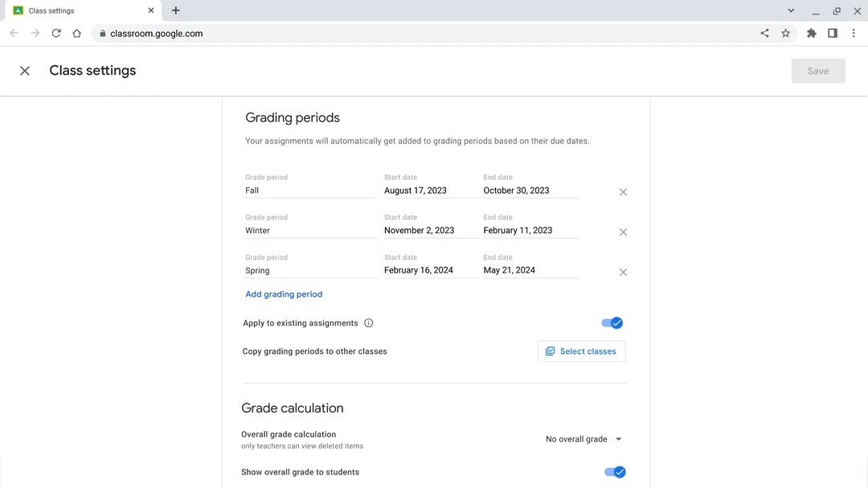Disable Apply to existing assignments toggle
This screenshot has height=488, width=868.
pos(612,323)
